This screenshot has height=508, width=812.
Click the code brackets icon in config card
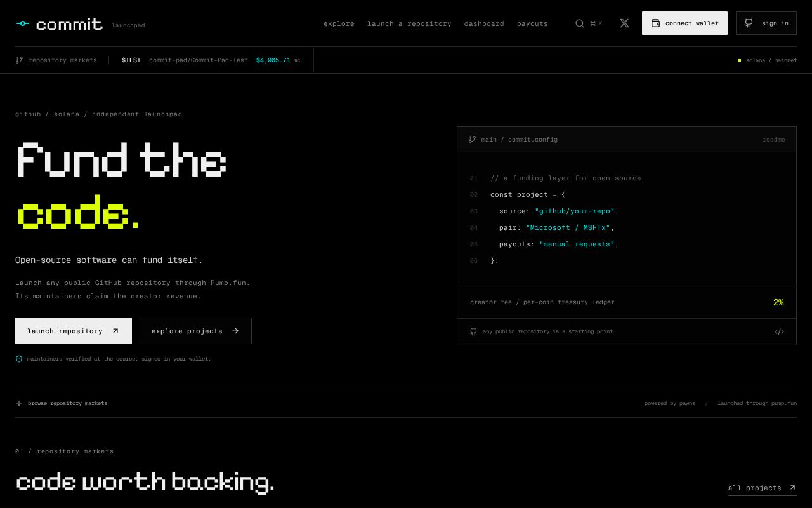(779, 331)
